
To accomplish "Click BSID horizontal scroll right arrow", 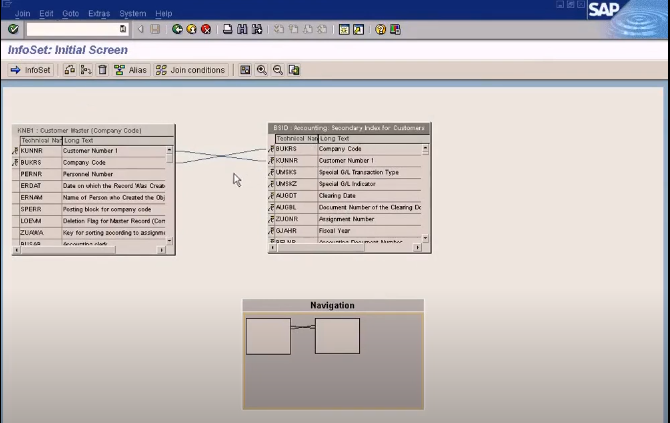I will pos(417,247).
